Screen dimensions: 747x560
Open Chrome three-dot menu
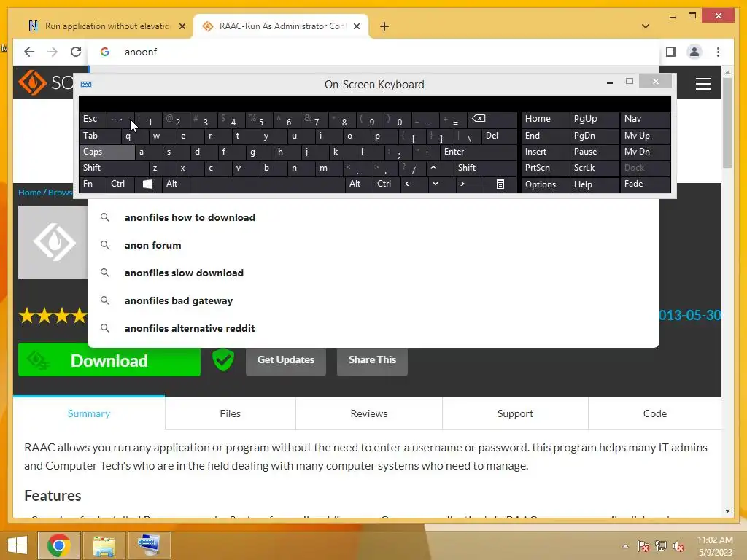click(x=718, y=52)
